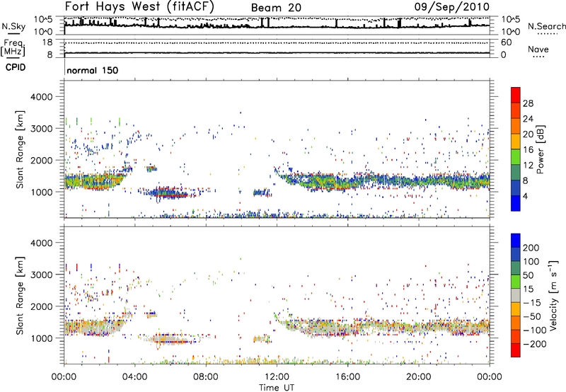Click the "Nave" legend label
The image size is (566, 392).
pyautogui.click(x=538, y=50)
